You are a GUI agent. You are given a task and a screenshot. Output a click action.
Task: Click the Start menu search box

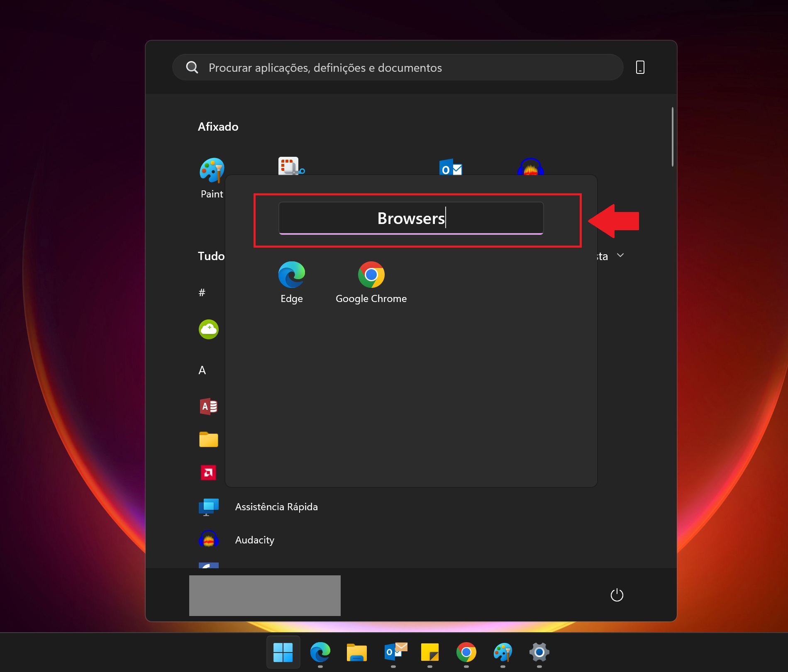pos(398,68)
